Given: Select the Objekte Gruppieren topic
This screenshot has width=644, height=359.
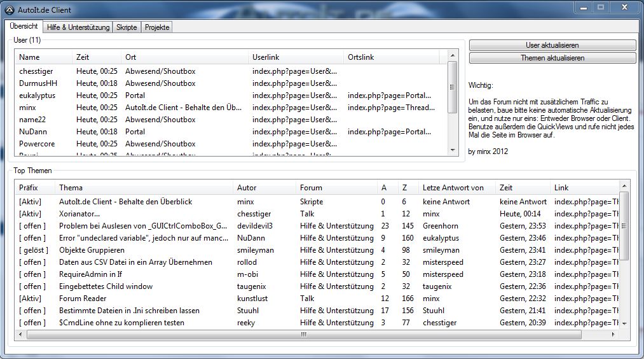Looking at the screenshot, I should (92, 250).
